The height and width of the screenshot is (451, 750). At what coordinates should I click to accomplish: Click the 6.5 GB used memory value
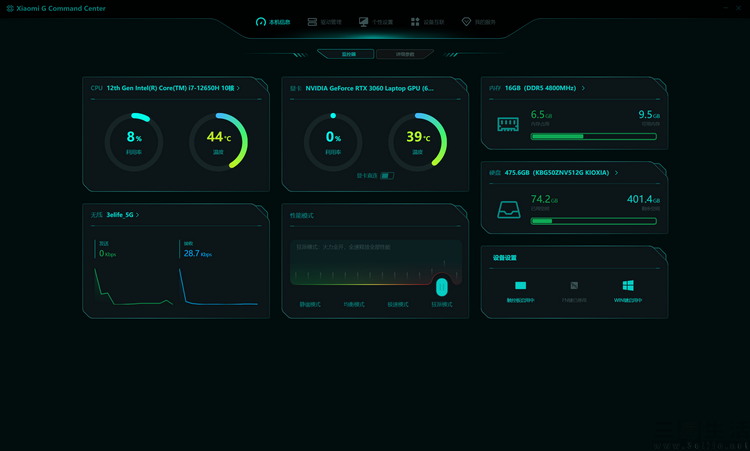(x=541, y=114)
